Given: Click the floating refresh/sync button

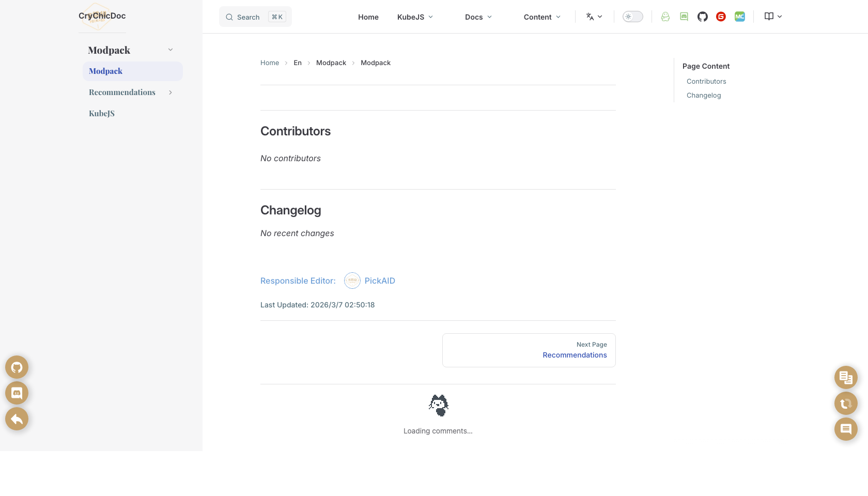Looking at the screenshot, I should click(x=846, y=403).
